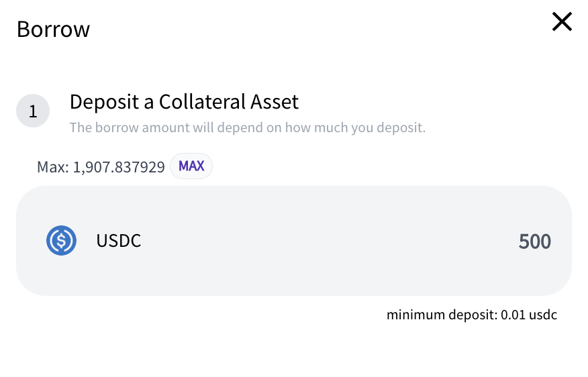Click the Max: 1,907.837929 balance text

pyautogui.click(x=101, y=167)
